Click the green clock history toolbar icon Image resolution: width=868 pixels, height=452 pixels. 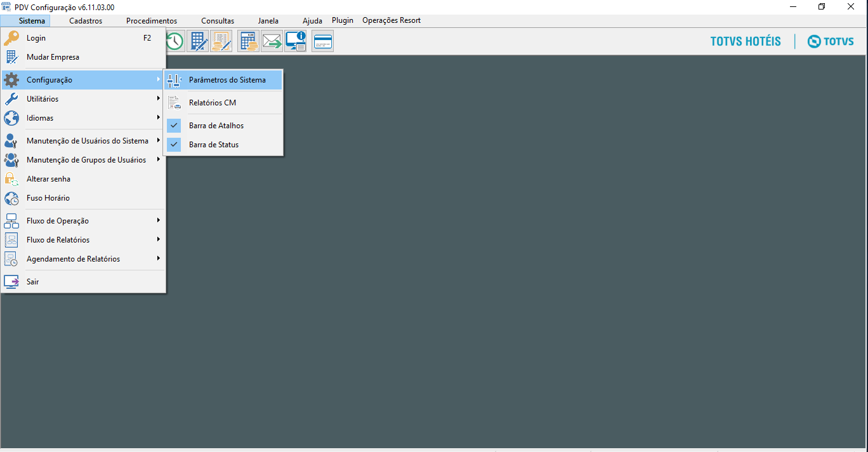point(174,41)
